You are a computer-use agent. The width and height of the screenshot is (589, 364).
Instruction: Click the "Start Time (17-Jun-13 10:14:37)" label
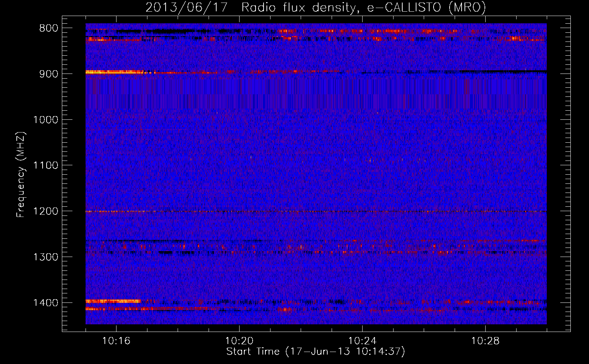point(316,352)
